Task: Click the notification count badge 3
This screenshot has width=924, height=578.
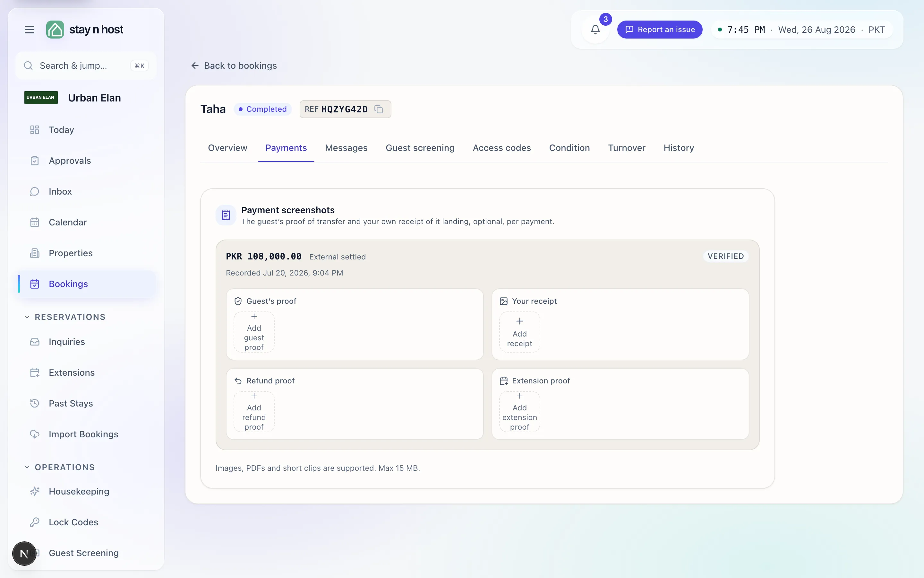Action: tap(605, 19)
